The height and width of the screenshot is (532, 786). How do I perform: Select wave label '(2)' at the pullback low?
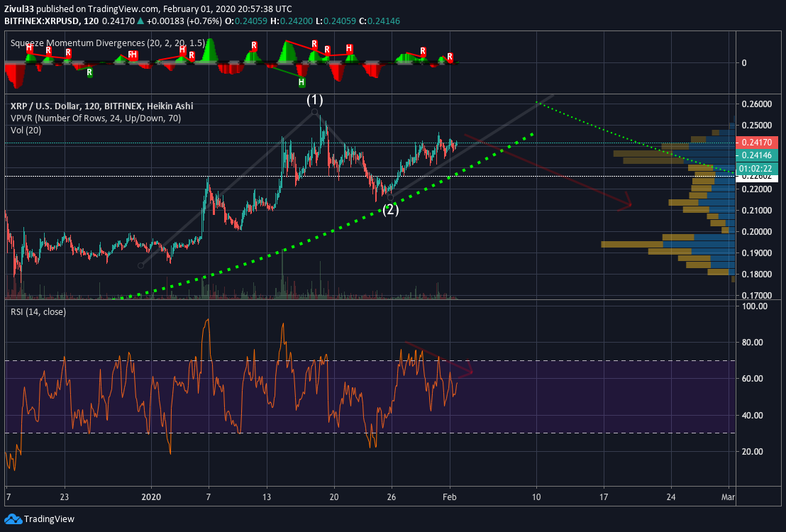[x=390, y=209]
